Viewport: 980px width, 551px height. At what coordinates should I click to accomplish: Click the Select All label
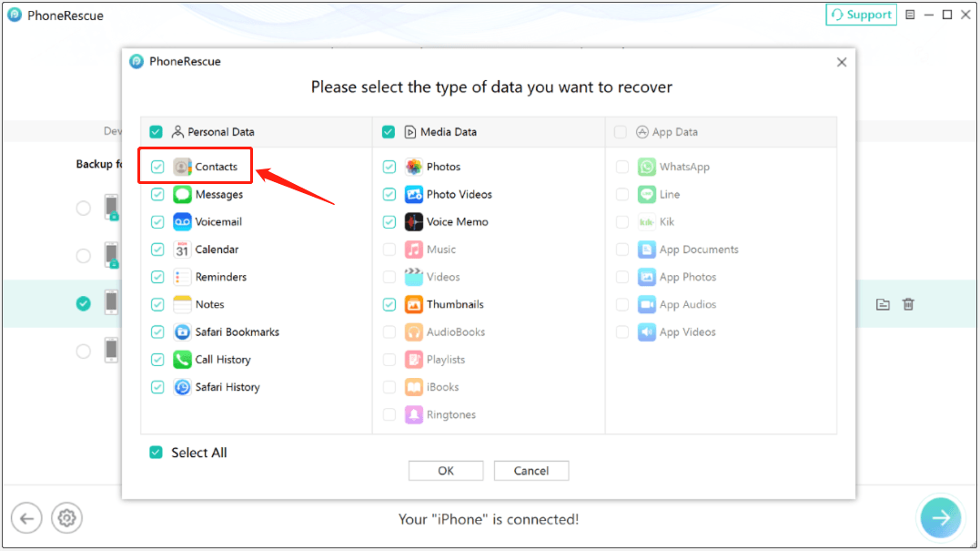click(198, 453)
